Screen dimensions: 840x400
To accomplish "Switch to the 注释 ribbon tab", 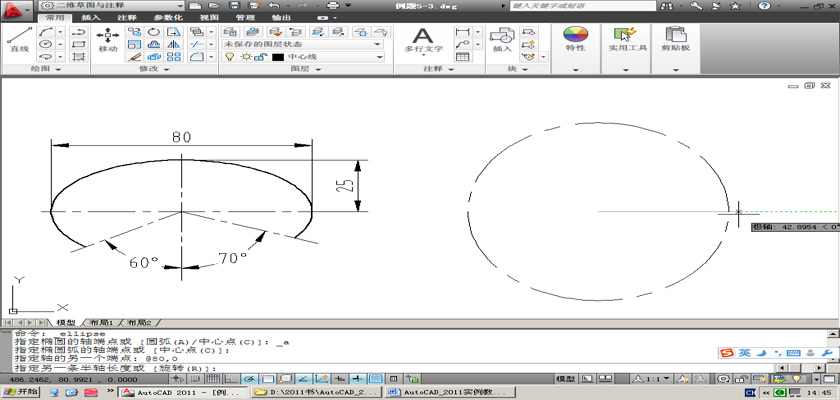I will tap(126, 17).
